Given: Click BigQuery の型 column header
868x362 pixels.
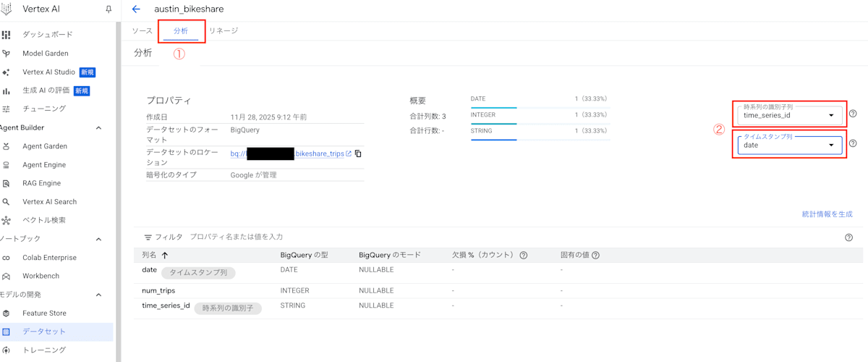Looking at the screenshot, I should click(305, 256).
